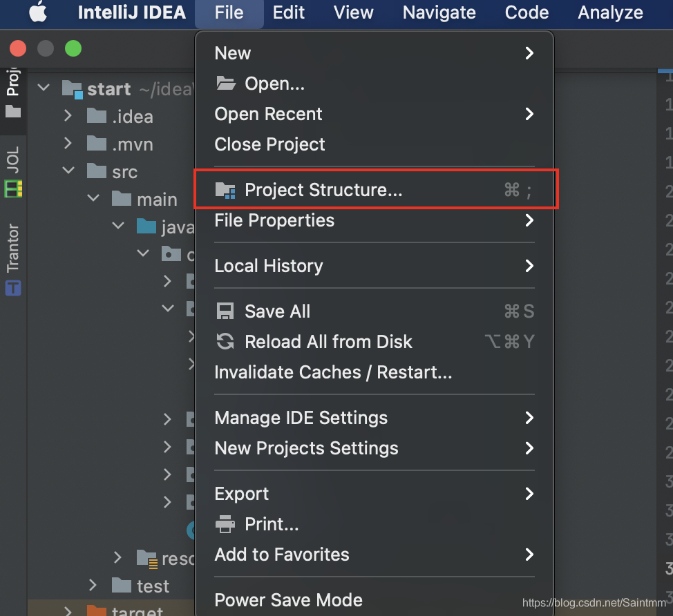Click the main folder icon
This screenshot has width=673, height=616.
(122, 199)
